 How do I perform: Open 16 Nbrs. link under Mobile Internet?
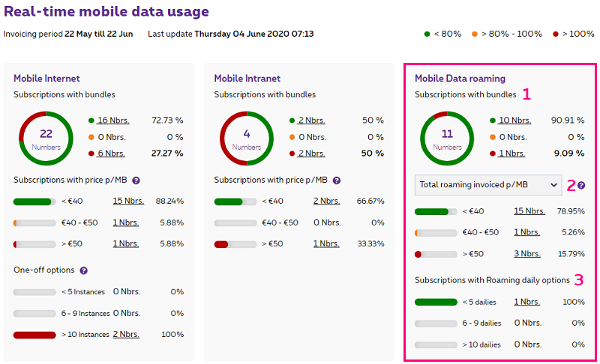click(112, 121)
